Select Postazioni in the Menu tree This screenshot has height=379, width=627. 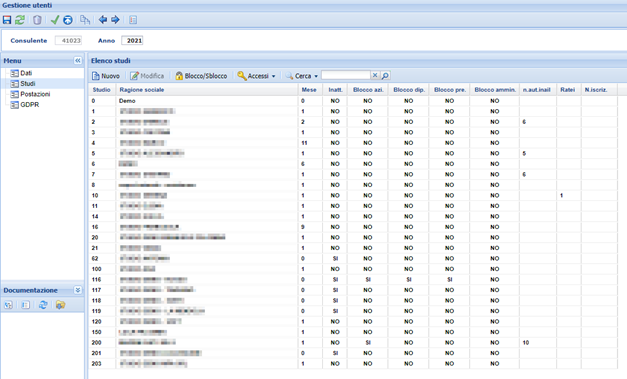pos(35,94)
